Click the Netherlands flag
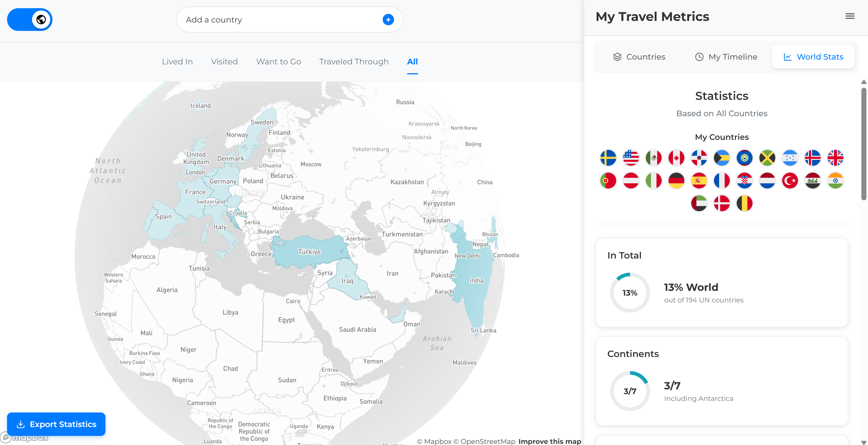The image size is (868, 445). 767,181
